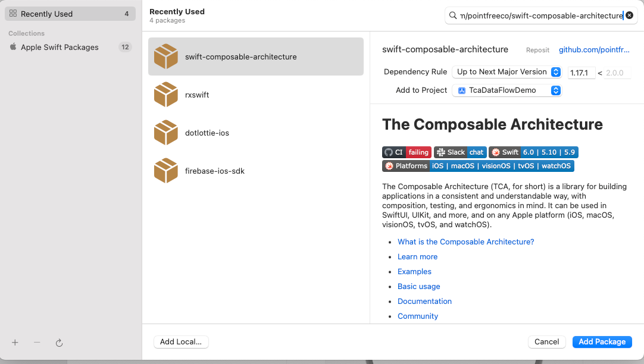Screen dimensions: 644x364
Task: Click the package URL search field
Action: click(x=539, y=15)
